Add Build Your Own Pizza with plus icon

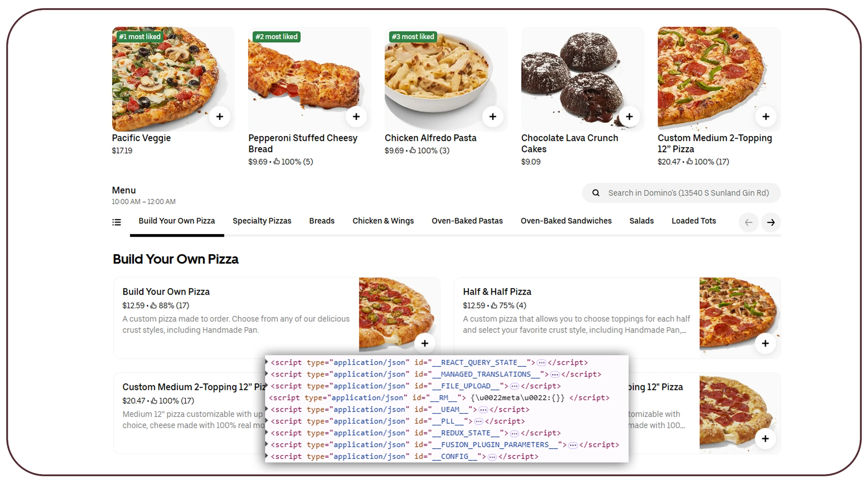(425, 343)
